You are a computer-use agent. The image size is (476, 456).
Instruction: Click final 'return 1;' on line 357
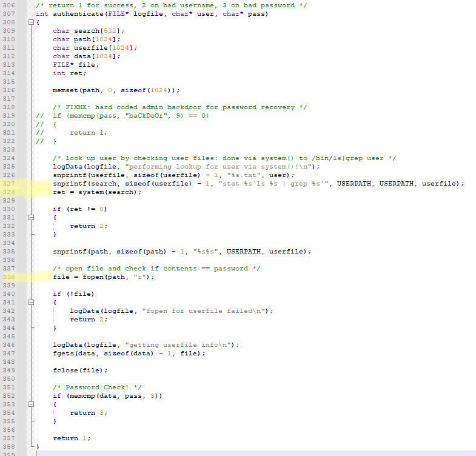click(72, 438)
